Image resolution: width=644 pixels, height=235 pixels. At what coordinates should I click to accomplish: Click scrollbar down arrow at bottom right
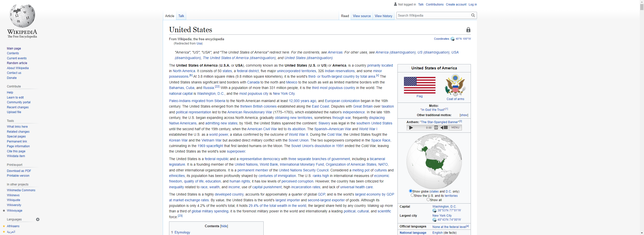[x=642, y=233]
